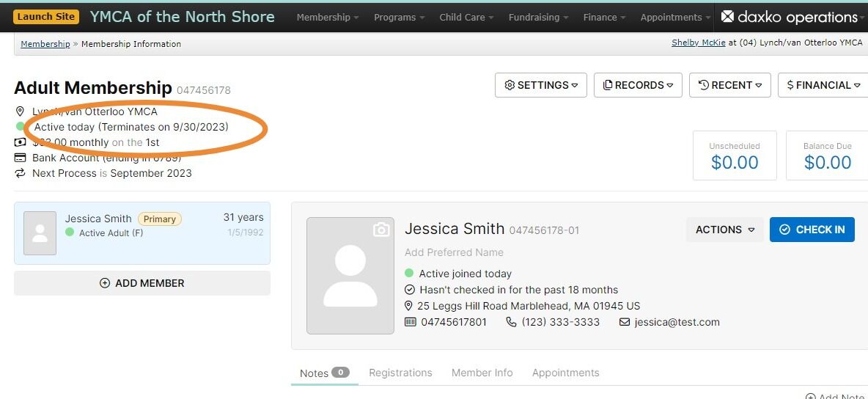This screenshot has height=399, width=868.
Task: Switch to the Registrations tab
Action: [400, 373]
